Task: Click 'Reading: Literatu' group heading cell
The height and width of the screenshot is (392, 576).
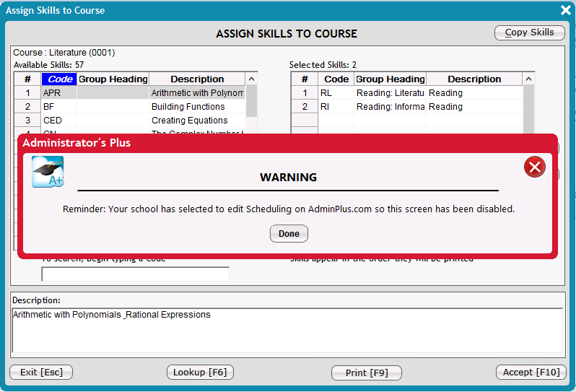Action: [x=390, y=93]
